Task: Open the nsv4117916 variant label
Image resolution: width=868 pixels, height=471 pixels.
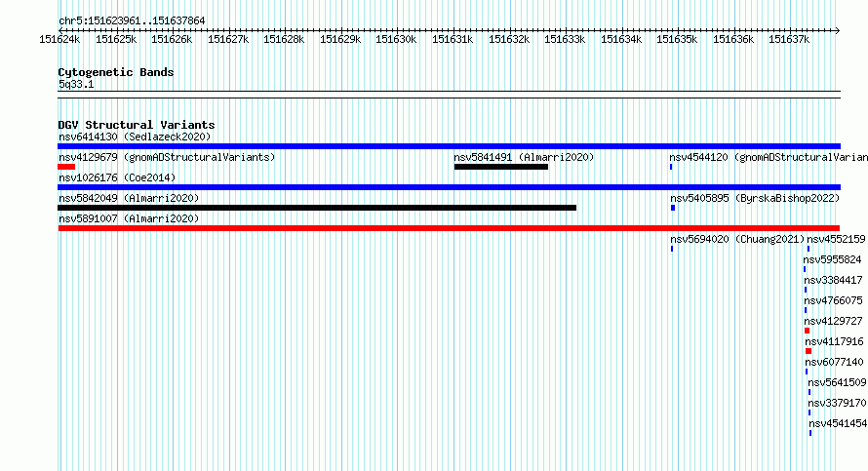Action: click(834, 341)
